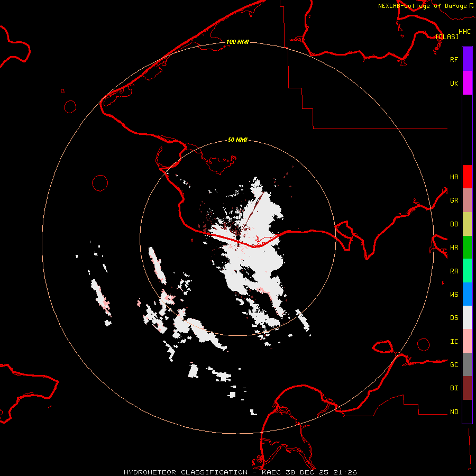This screenshot has height=476, width=476.
Task: Click the HR green legend swatch
Action: click(467, 247)
